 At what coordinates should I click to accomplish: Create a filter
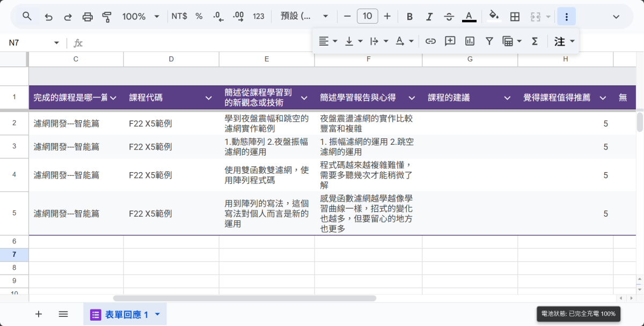pyautogui.click(x=489, y=41)
